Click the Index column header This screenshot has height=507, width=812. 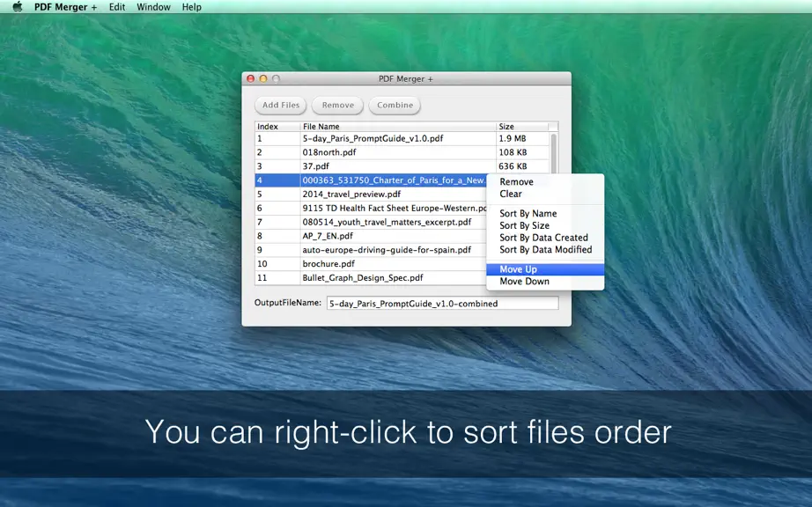tap(277, 126)
